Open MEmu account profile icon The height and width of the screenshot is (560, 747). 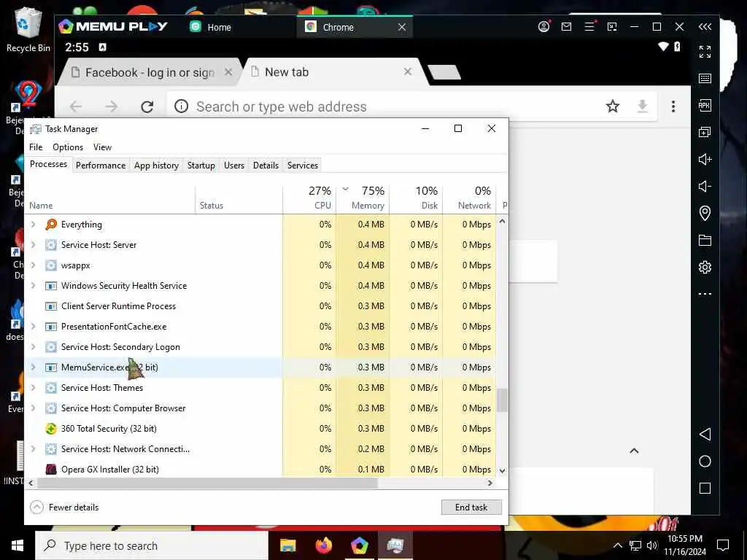coord(543,27)
